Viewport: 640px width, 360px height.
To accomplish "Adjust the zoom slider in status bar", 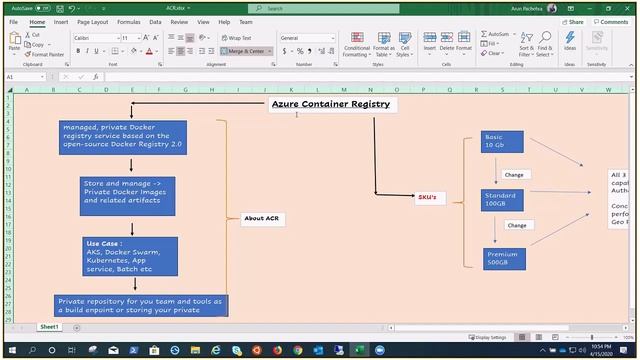I will coord(591,337).
